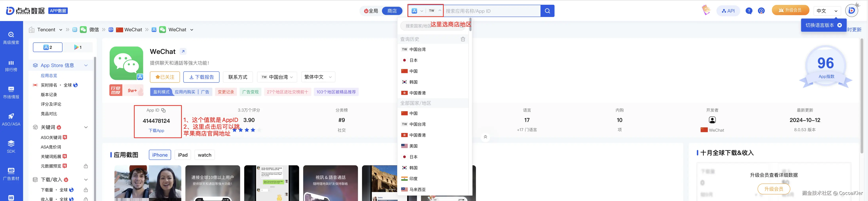Image resolution: width=868 pixels, height=201 pixels.
Task: Open ASA竞价词 in the sidebar
Action: click(x=51, y=147)
